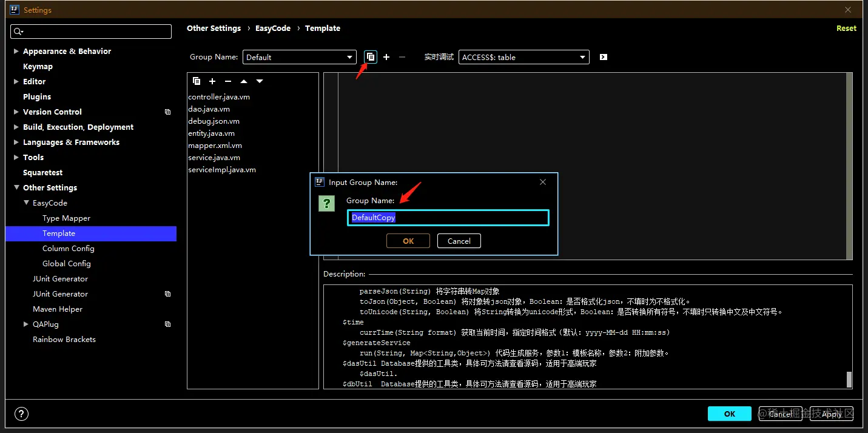This screenshot has height=433, width=868.
Task: Select service.java.vm template
Action: tap(214, 158)
